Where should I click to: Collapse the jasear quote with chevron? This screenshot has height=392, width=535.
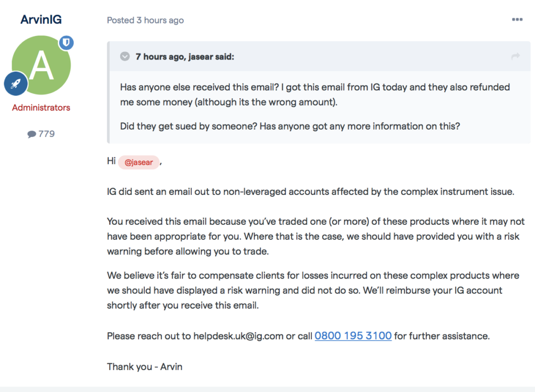[x=125, y=56]
